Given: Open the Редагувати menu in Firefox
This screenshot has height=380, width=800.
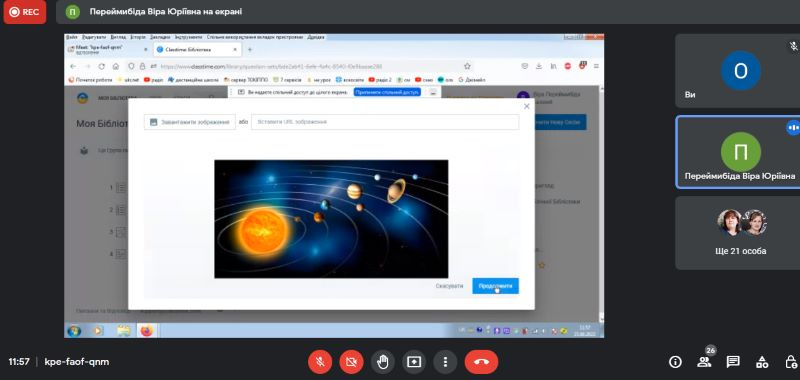Looking at the screenshot, I should pos(94,37).
